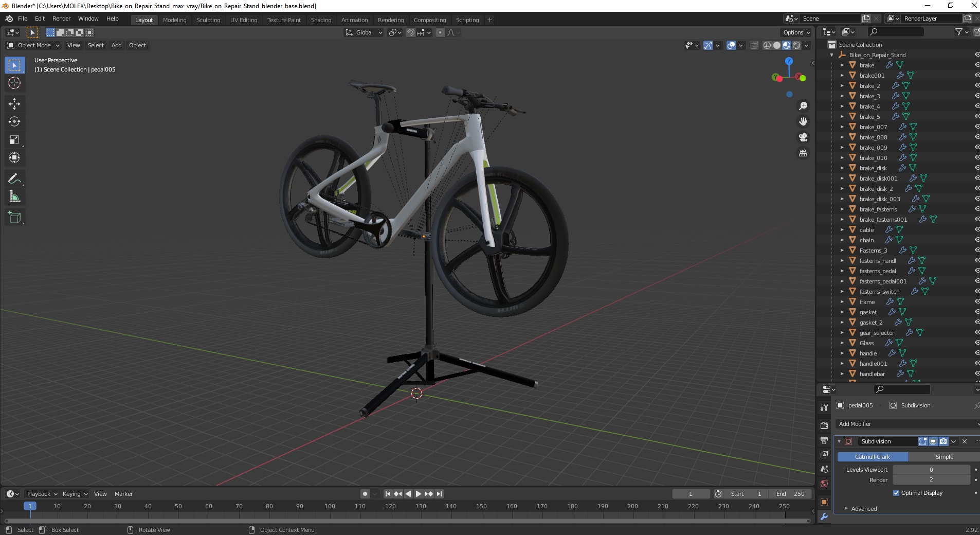Image resolution: width=980 pixels, height=535 pixels.
Task: Open Tool properties tab
Action: (824, 407)
